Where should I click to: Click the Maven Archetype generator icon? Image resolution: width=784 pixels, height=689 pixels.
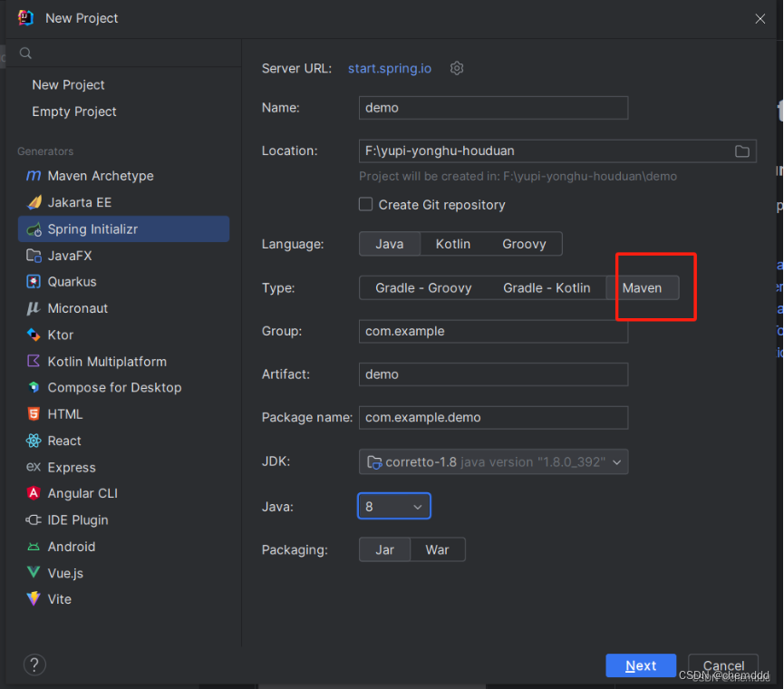click(x=34, y=176)
